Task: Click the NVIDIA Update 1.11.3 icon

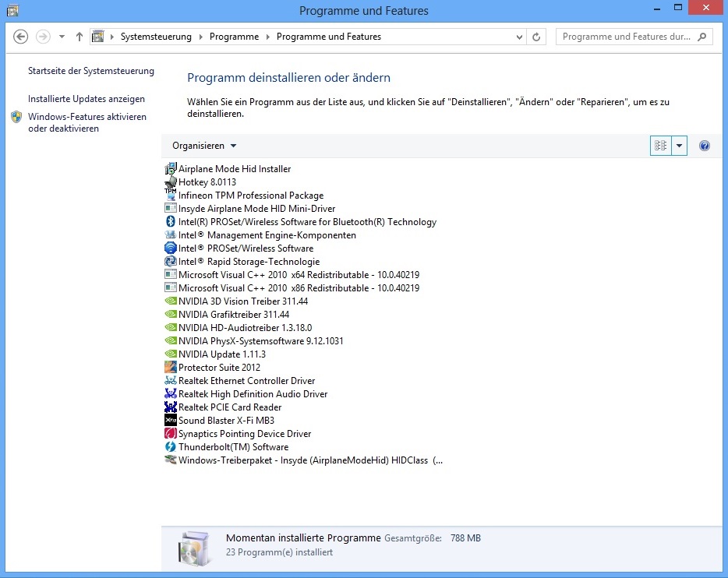Action: 171,354
